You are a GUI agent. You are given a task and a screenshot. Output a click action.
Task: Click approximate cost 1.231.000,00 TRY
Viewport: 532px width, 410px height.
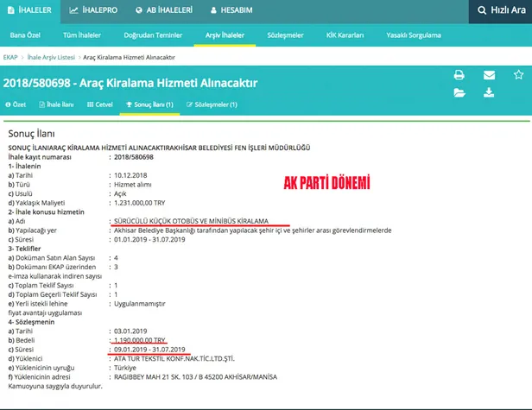[139, 203]
